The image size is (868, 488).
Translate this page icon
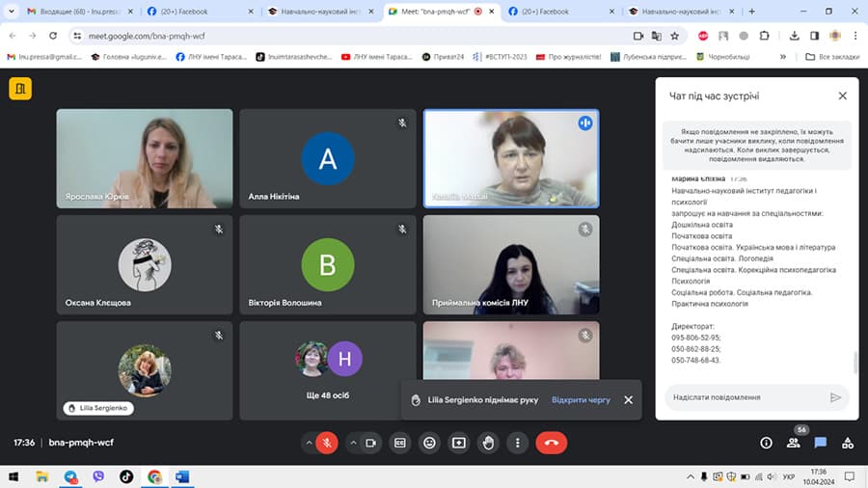[657, 36]
